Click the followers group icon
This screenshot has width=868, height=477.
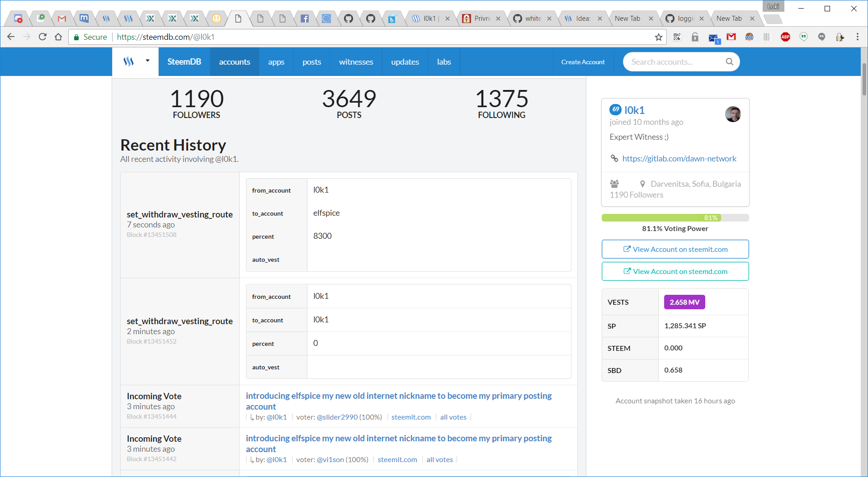click(614, 184)
